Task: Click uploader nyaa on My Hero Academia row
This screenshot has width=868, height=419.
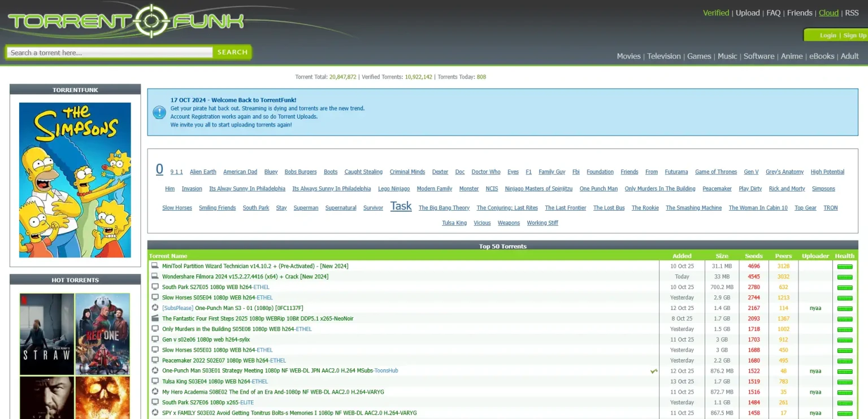Action: tap(815, 392)
